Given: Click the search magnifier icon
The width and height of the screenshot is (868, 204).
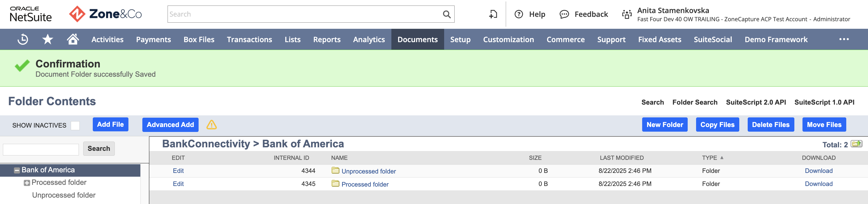Looking at the screenshot, I should tap(446, 14).
